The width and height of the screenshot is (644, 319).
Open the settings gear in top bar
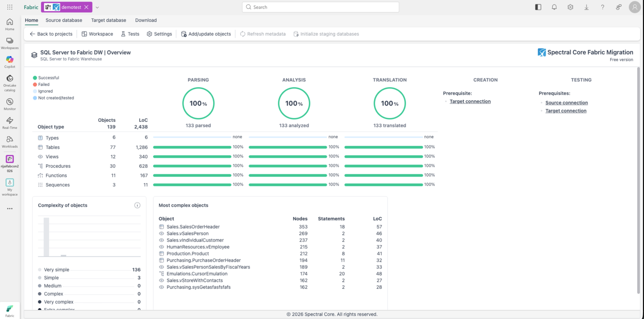pyautogui.click(x=570, y=7)
